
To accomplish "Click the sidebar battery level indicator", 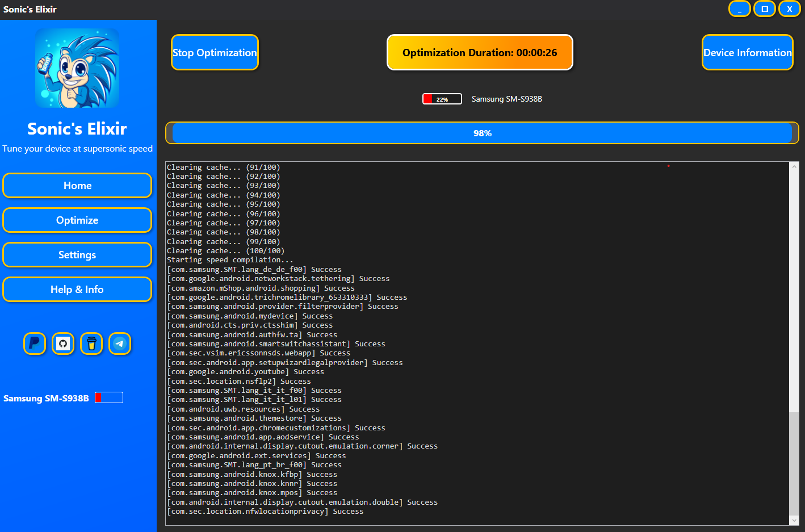I will [x=109, y=397].
